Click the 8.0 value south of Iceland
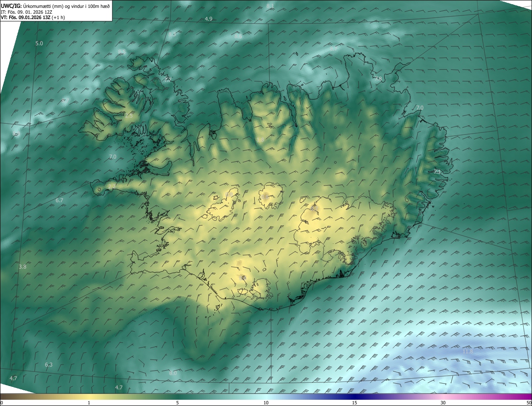Screen dimensions: 532x406 [173, 373]
